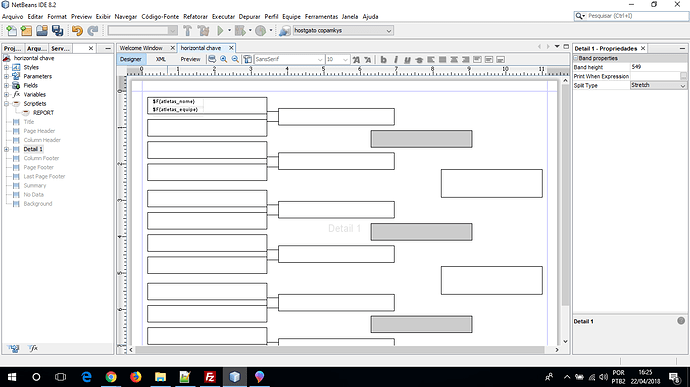Click the Debug Project icon
Screen dimensions: 690x387
point(240,30)
